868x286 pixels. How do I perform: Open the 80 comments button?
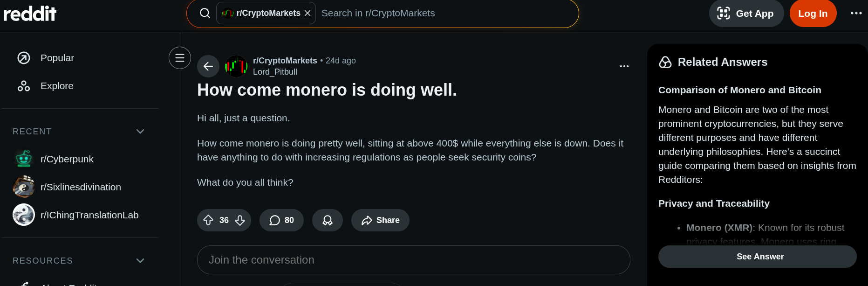point(281,220)
